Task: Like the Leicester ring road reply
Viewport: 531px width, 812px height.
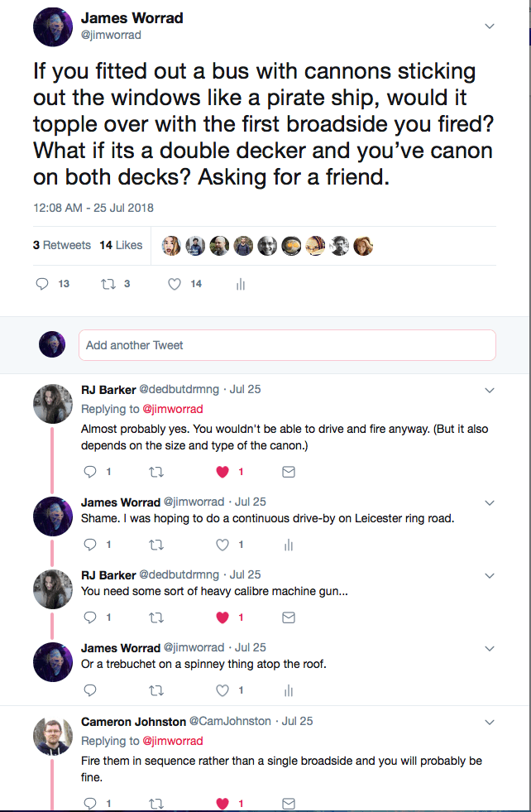Action: 222,545
